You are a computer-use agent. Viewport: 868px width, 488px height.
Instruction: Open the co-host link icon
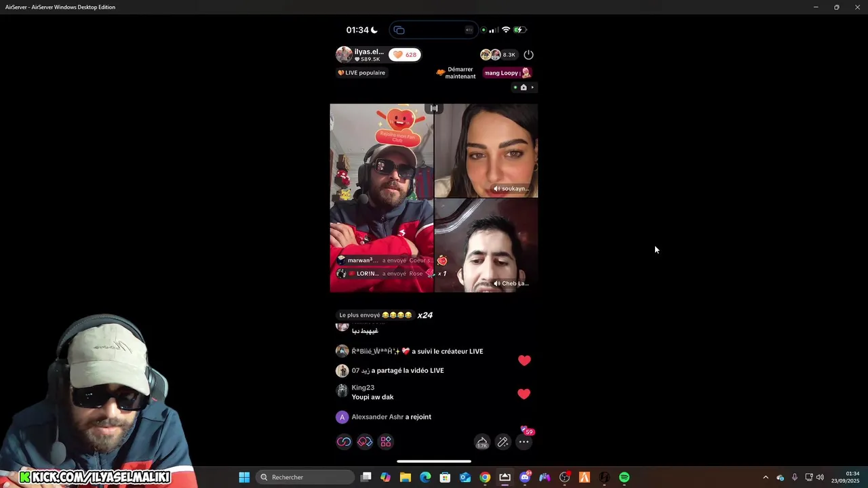click(x=344, y=442)
